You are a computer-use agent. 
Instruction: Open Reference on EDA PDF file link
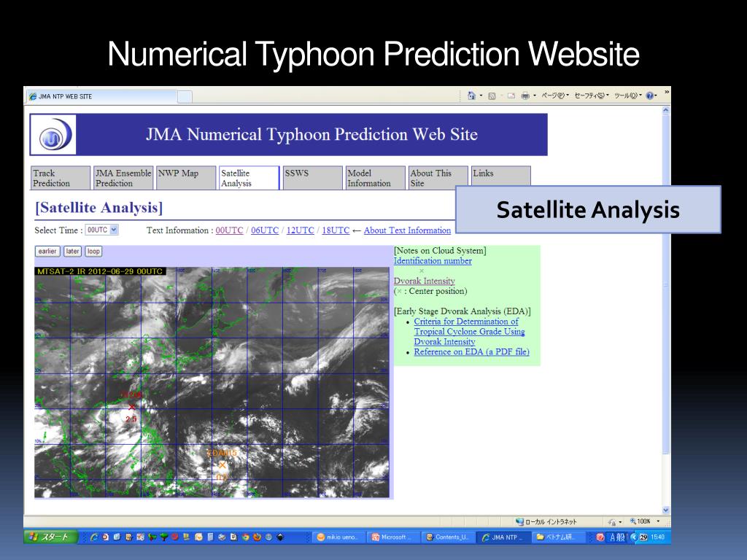(472, 352)
